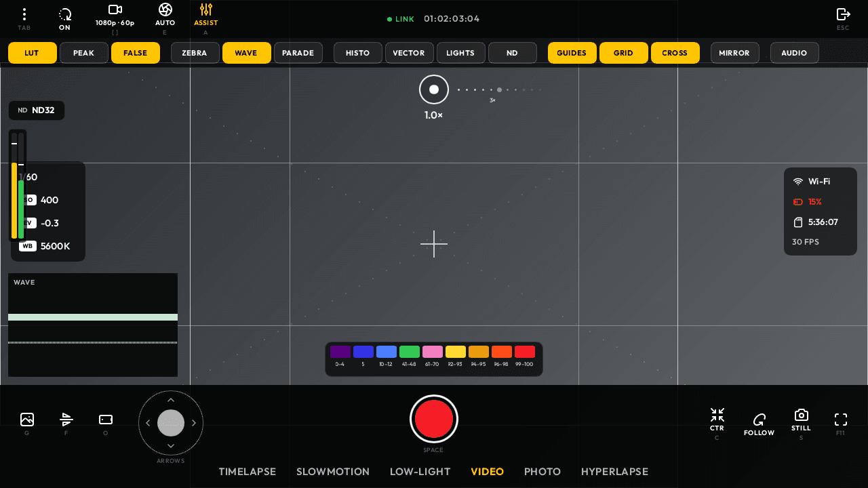Click the 30 FPS readout
Screen dimensions: 868x488
pos(806,242)
